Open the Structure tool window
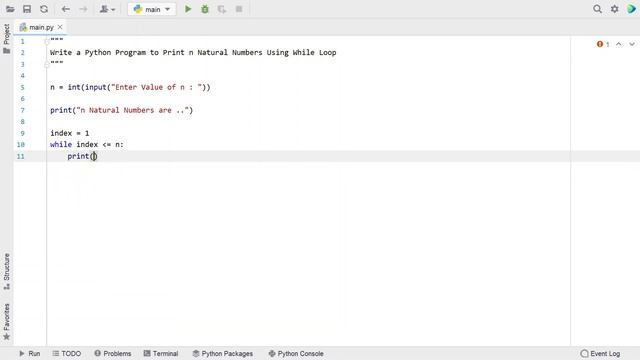The height and width of the screenshot is (360, 640). click(x=7, y=272)
